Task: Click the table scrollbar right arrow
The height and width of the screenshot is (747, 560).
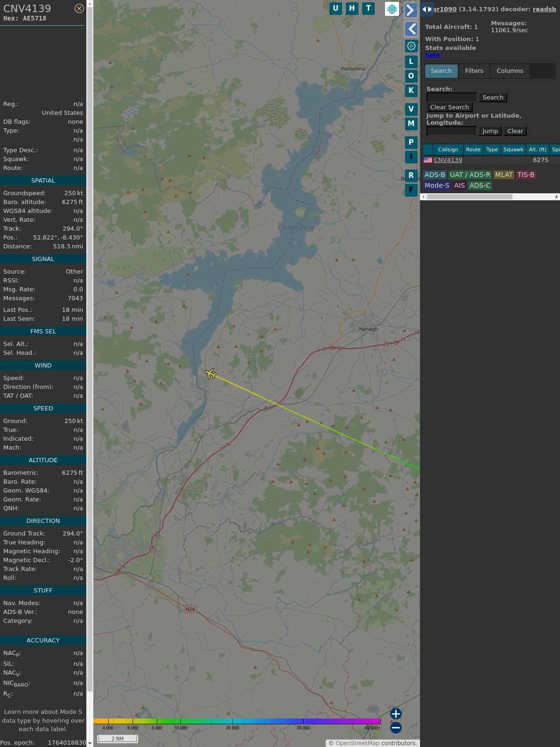Action: 557,197
